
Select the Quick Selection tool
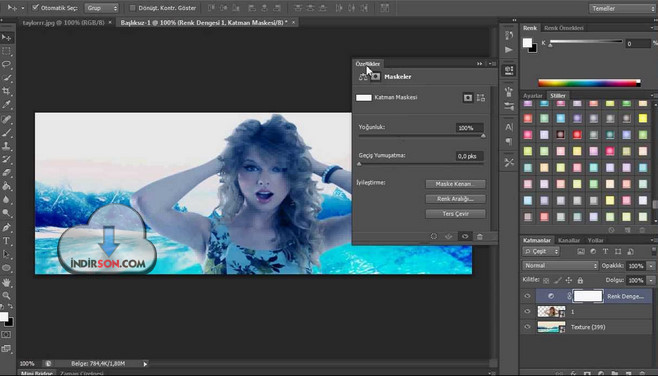(6, 78)
